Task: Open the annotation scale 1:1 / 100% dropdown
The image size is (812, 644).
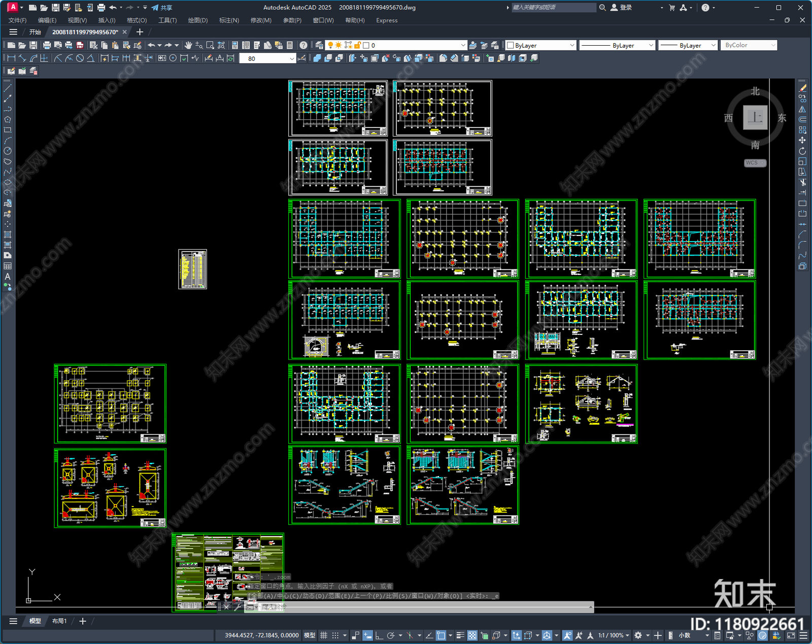Action: 613,635
